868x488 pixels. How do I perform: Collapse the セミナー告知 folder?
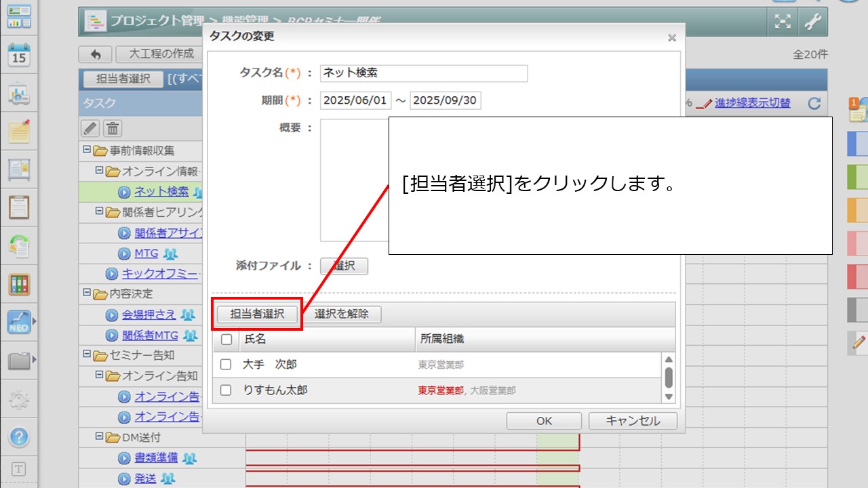tap(87, 354)
